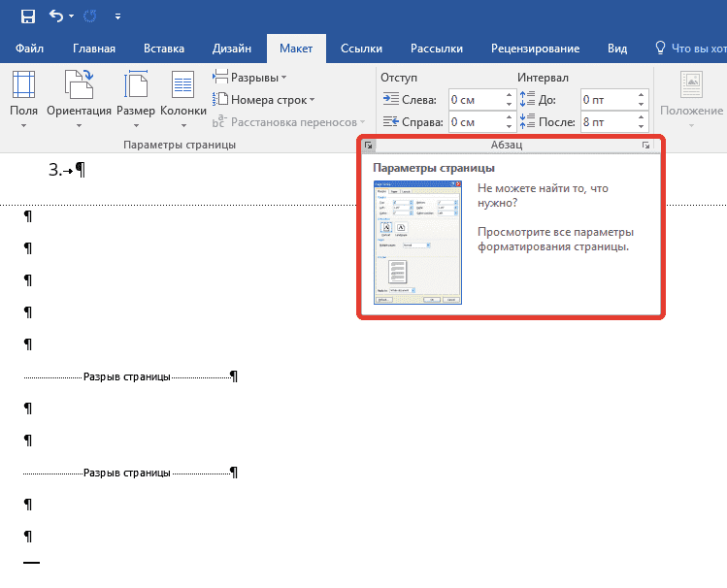Open the Абзац paragraph dialog launcher

[645, 146]
